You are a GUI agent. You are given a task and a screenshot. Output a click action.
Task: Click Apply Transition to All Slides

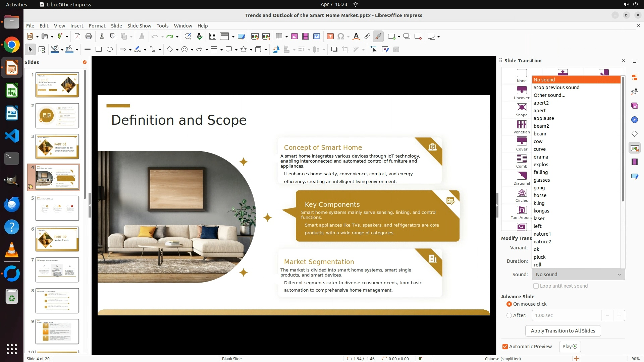pyautogui.click(x=563, y=331)
